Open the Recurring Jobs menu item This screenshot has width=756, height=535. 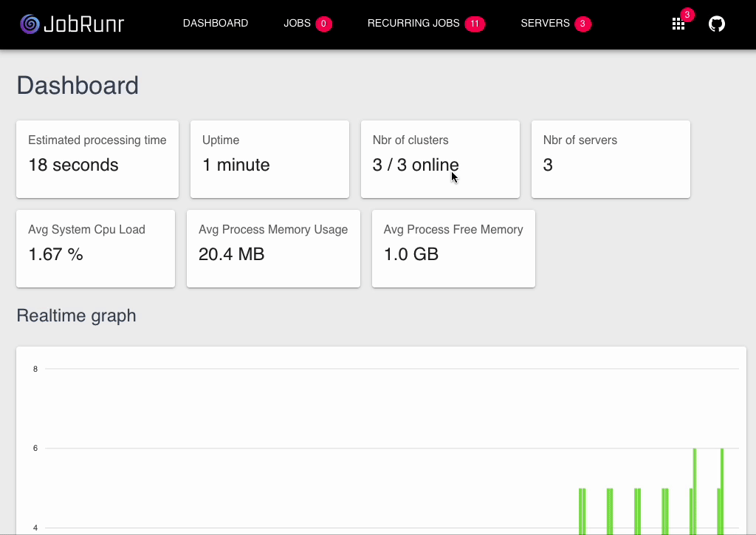click(x=413, y=23)
